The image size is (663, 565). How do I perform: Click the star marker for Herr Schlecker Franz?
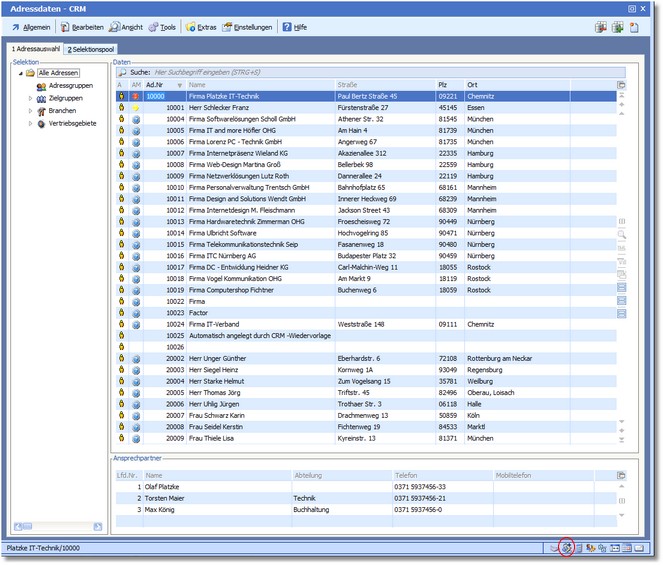coord(136,108)
